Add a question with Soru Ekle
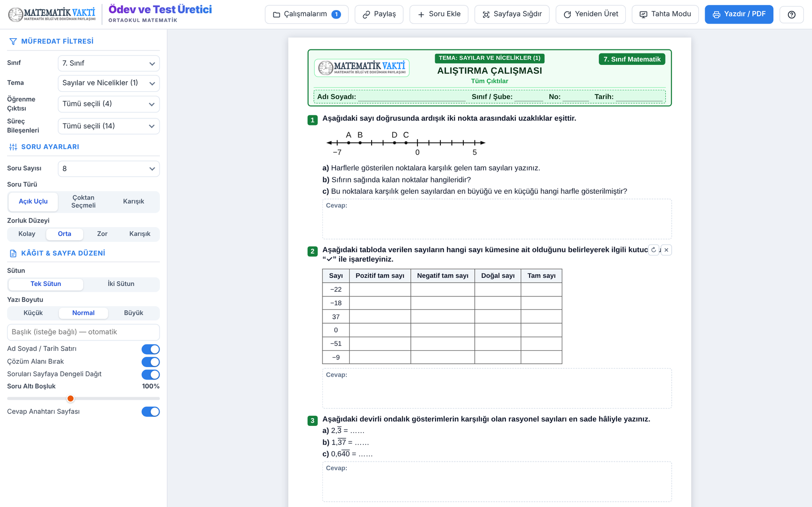Image resolution: width=812 pixels, height=507 pixels. (x=438, y=14)
